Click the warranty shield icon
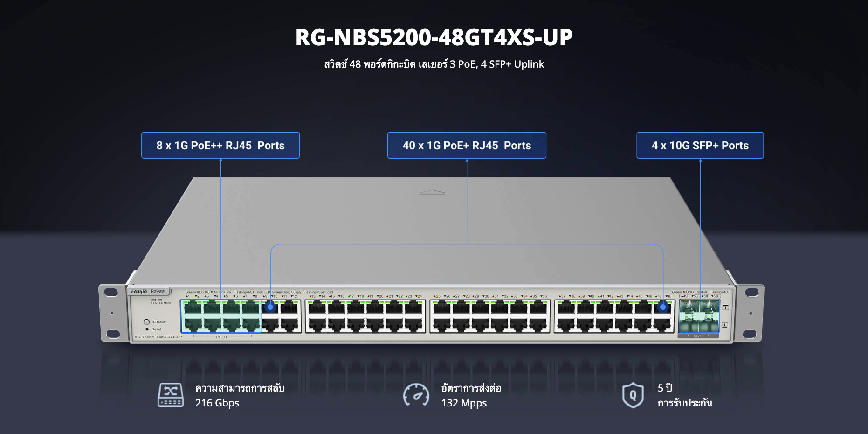Screen dimensions: 868x434 (633, 395)
